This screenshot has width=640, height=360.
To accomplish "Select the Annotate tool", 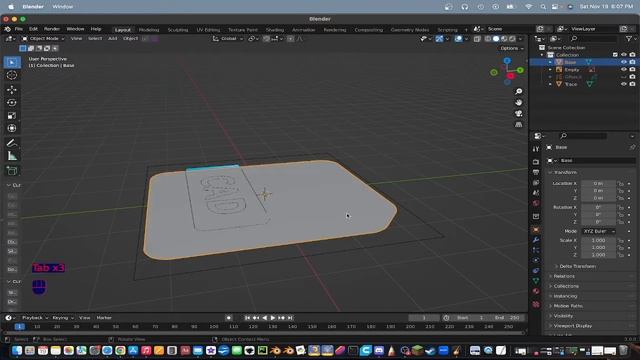I will [12, 143].
